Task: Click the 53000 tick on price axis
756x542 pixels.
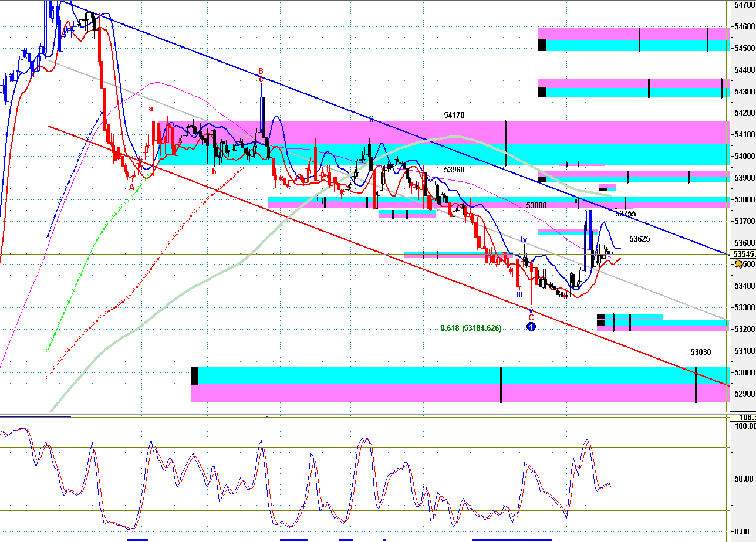Action: click(744, 372)
